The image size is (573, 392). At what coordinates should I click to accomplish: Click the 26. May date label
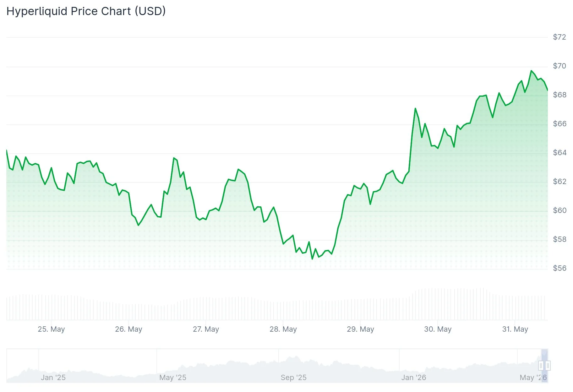point(128,329)
